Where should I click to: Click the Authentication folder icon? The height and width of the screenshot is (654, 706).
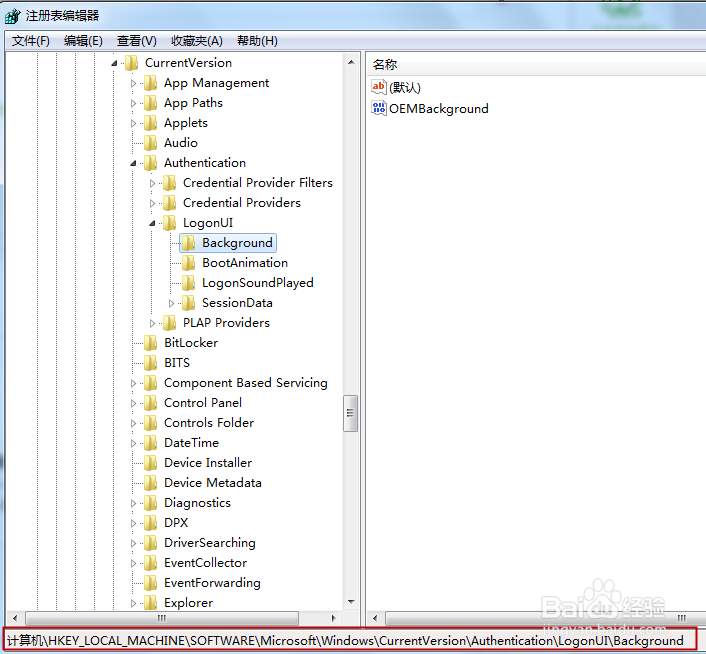pos(150,163)
